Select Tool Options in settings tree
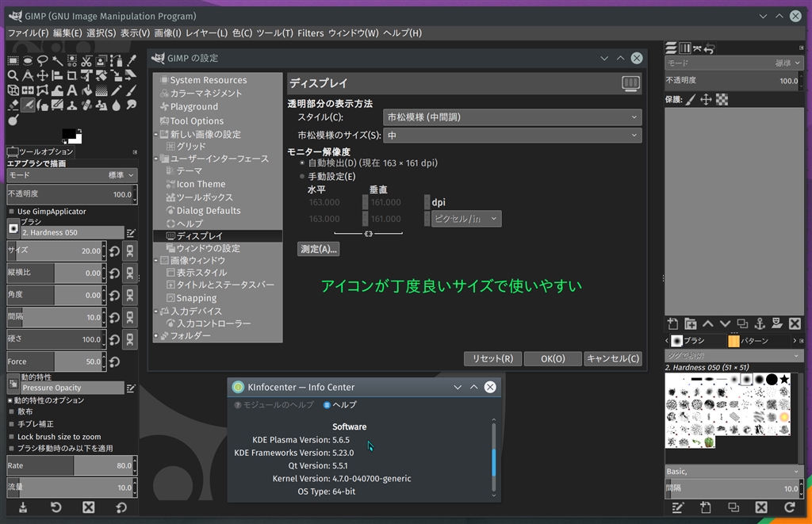Screen dimensions: 812x524 (197, 120)
